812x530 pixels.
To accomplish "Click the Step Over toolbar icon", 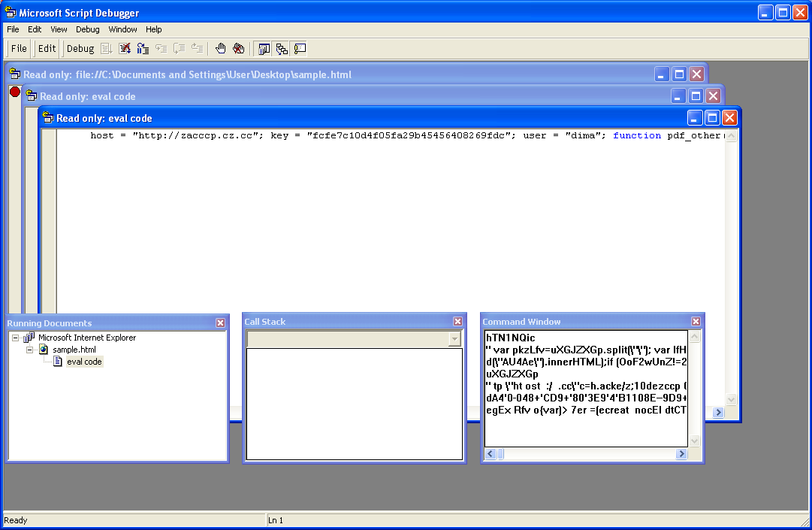I will (x=179, y=49).
